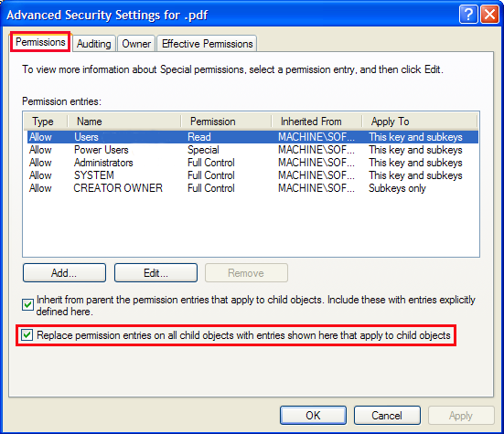This screenshot has height=434, width=504.
Task: Toggle the Inherit from parent checkbox
Action: coord(27,304)
